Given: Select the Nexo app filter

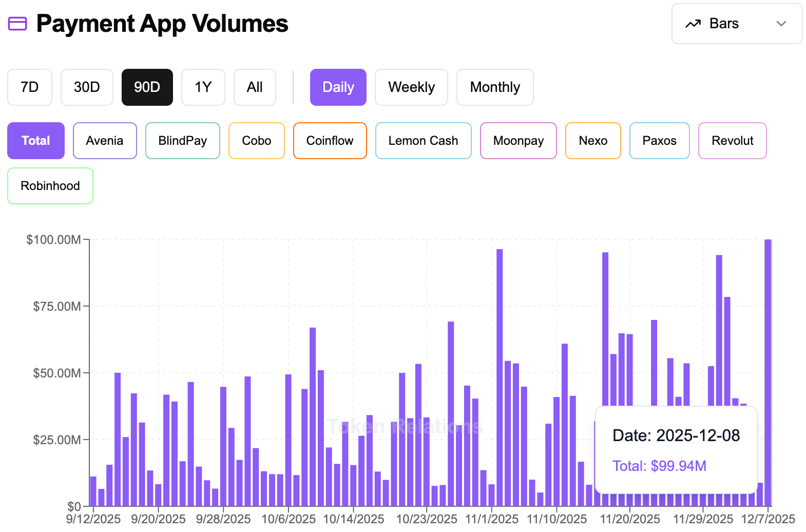Looking at the screenshot, I should [x=593, y=141].
